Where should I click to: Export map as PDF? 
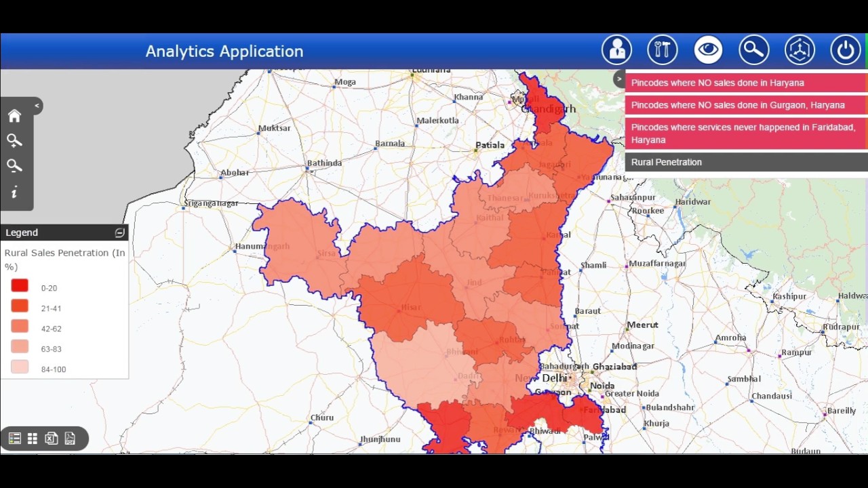70,439
